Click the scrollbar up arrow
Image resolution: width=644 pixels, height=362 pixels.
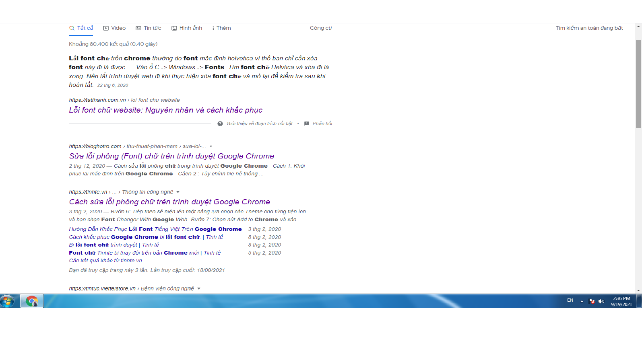tap(638, 26)
